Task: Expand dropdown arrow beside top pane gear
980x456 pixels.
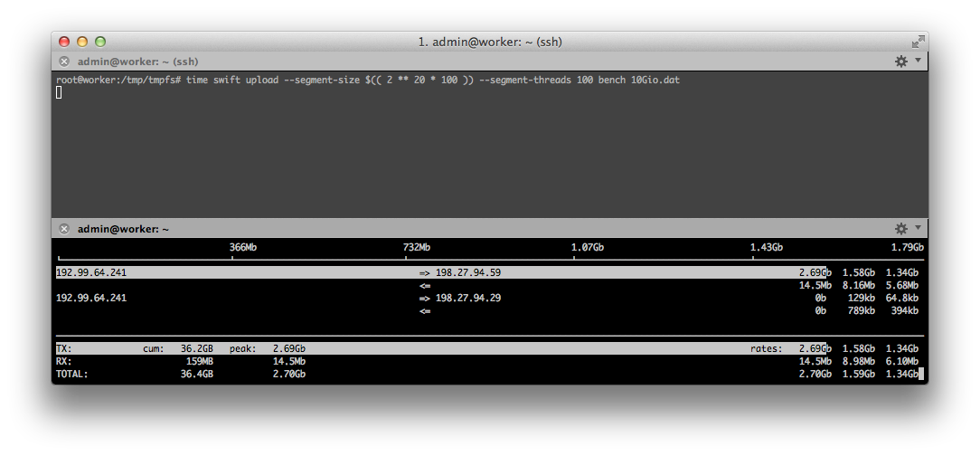Action: point(918,60)
